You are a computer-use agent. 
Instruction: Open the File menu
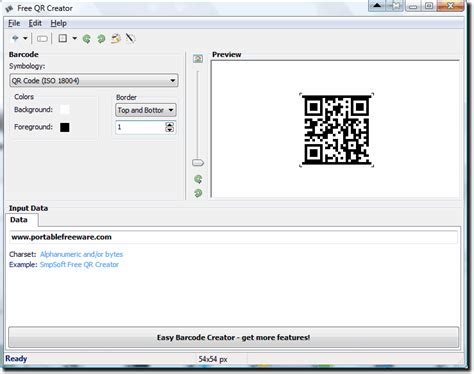click(14, 23)
